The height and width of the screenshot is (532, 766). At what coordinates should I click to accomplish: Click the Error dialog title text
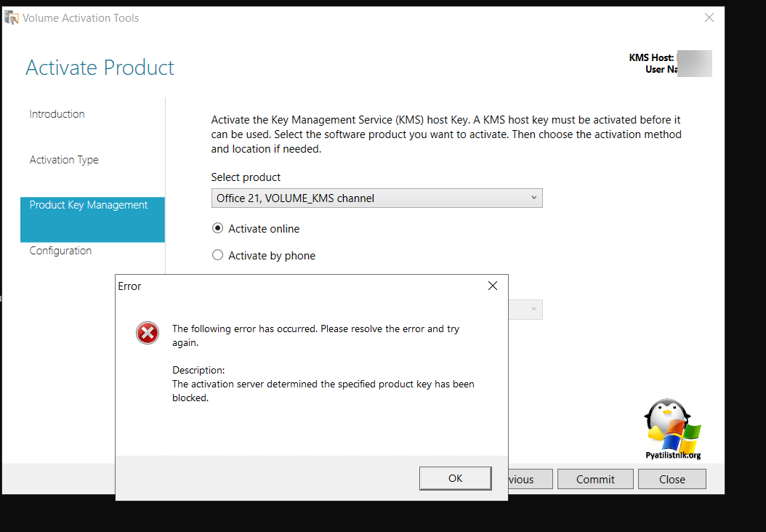(x=129, y=286)
